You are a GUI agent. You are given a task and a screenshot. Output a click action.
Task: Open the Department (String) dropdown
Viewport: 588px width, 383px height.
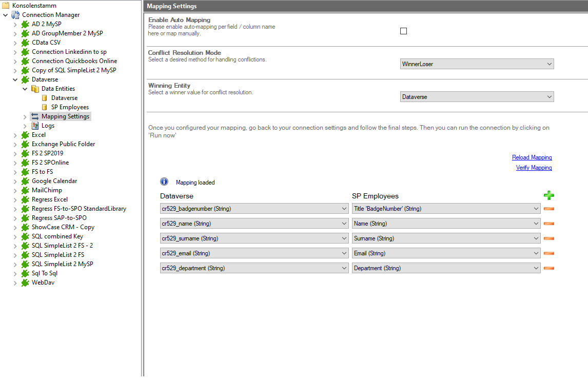click(x=446, y=268)
